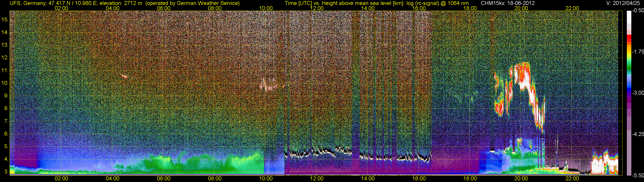
Task: Click "10:00" on the top time axis
Action: (x=266, y=8)
